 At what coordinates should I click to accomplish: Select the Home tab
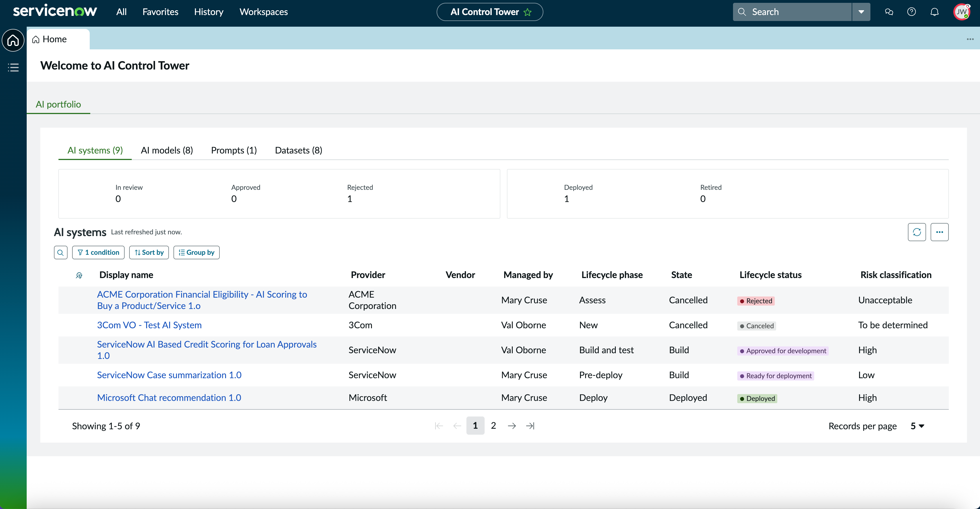[x=58, y=39]
